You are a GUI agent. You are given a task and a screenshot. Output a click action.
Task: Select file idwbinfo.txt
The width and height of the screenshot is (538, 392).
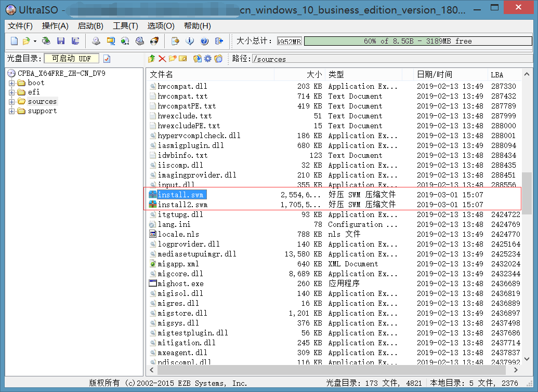point(182,155)
